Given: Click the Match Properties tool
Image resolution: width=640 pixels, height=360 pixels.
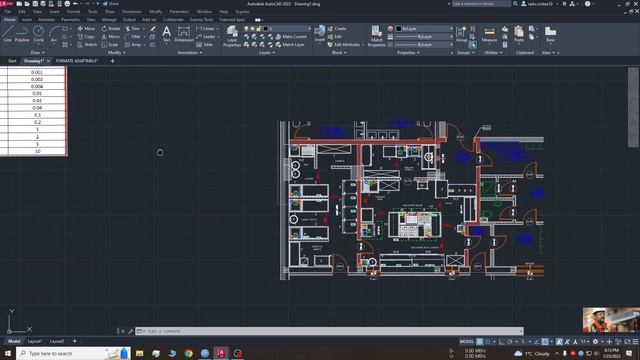Looking at the screenshot, I should [x=376, y=36].
